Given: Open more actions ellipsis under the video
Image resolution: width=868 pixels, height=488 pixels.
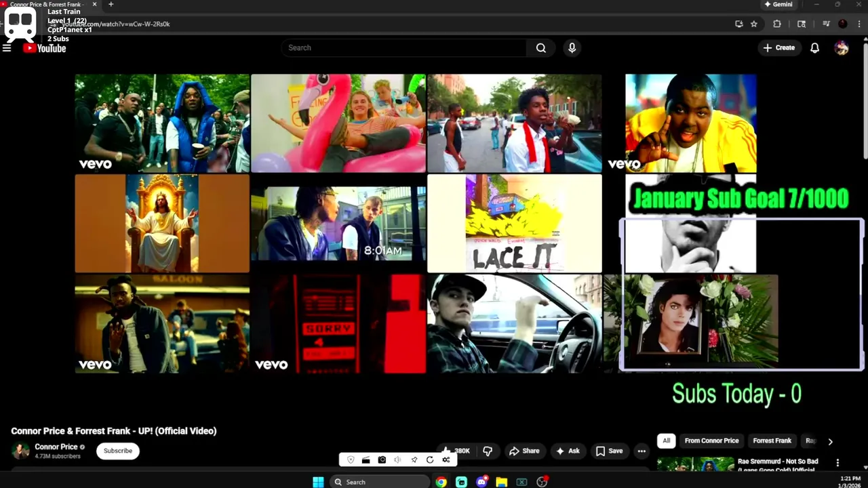Looking at the screenshot, I should pos(642,451).
